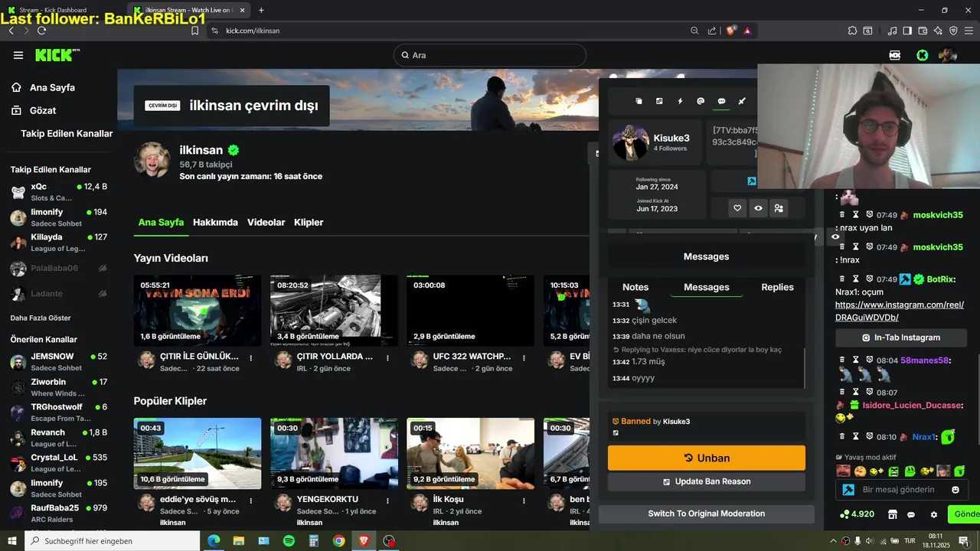Open the browser main menu button
The width and height of the screenshot is (980, 551).
[x=969, y=31]
